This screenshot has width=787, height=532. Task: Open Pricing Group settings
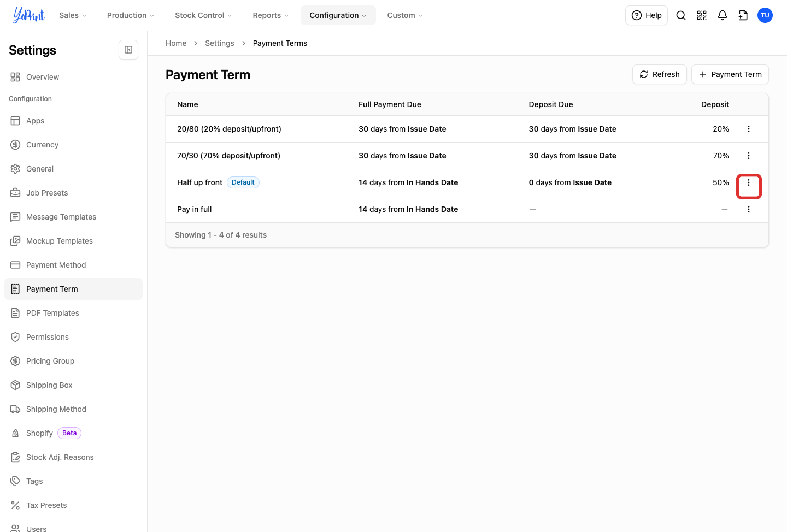[x=73, y=361]
